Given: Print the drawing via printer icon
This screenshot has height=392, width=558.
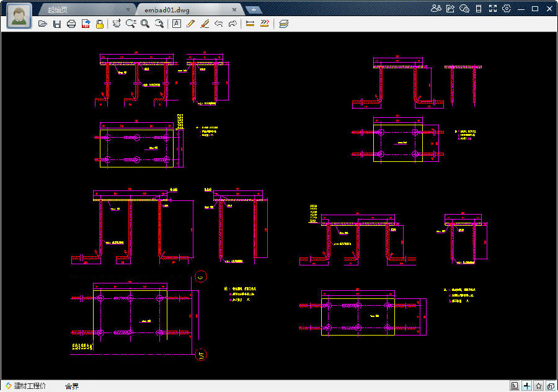Looking at the screenshot, I should tap(71, 24).
